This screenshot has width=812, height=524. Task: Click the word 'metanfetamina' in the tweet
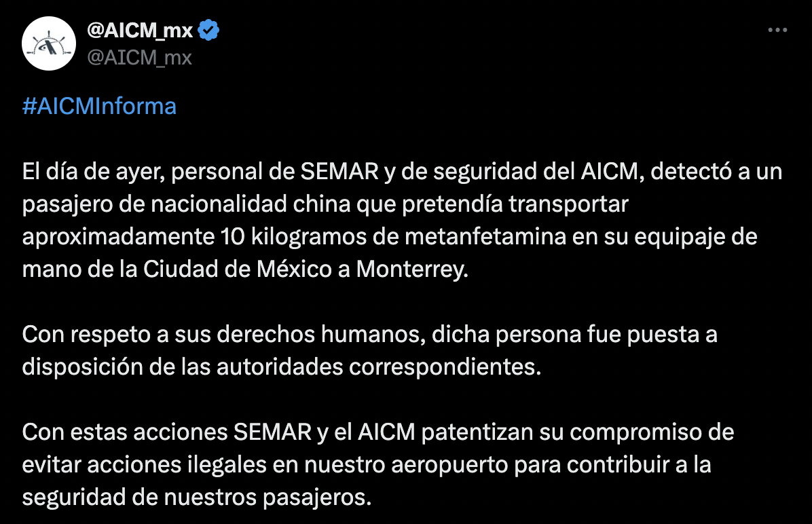click(485, 237)
